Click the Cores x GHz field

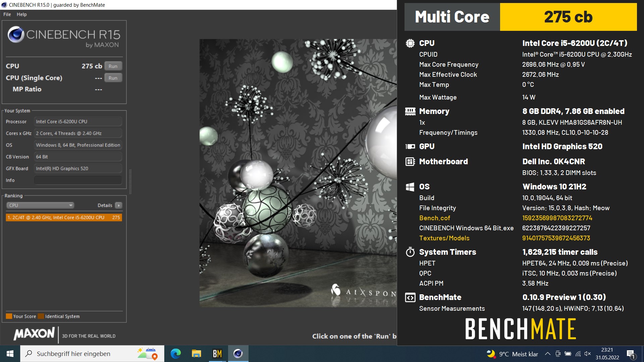78,133
